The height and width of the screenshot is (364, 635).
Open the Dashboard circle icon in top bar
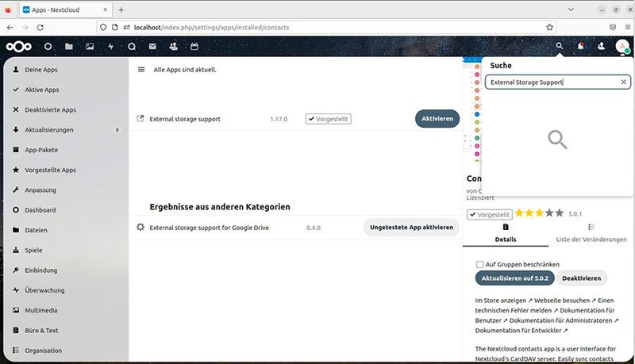click(48, 47)
